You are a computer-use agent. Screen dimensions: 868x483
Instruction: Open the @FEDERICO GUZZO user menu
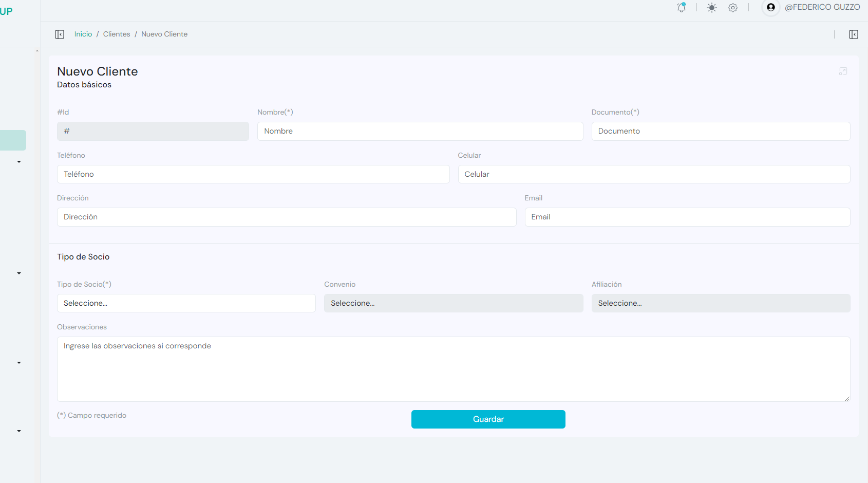(822, 7)
